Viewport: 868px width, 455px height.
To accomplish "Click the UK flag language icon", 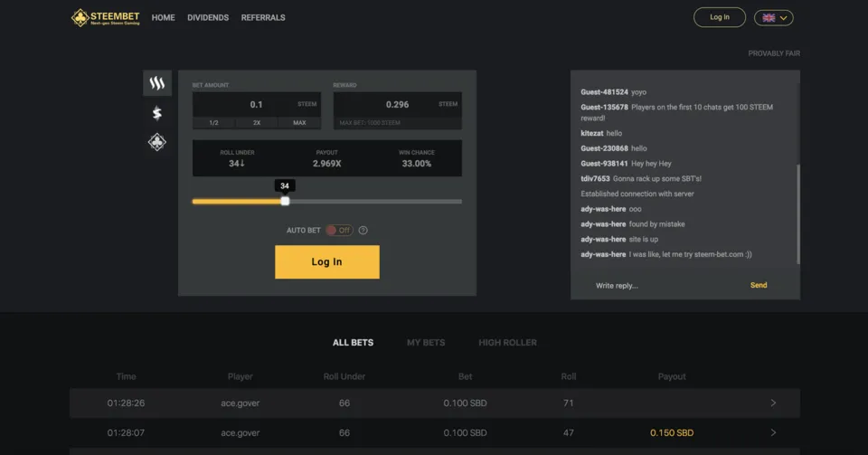I will pyautogui.click(x=769, y=18).
